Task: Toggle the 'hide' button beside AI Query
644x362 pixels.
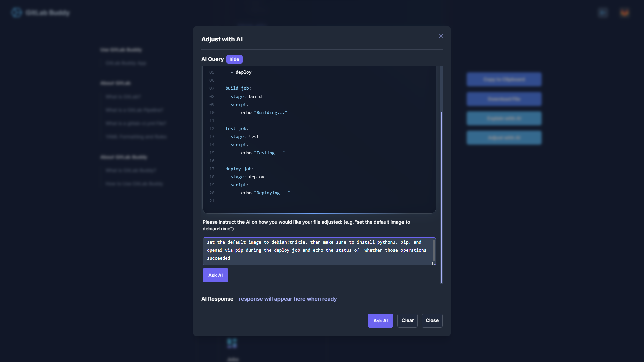Action: click(x=234, y=59)
